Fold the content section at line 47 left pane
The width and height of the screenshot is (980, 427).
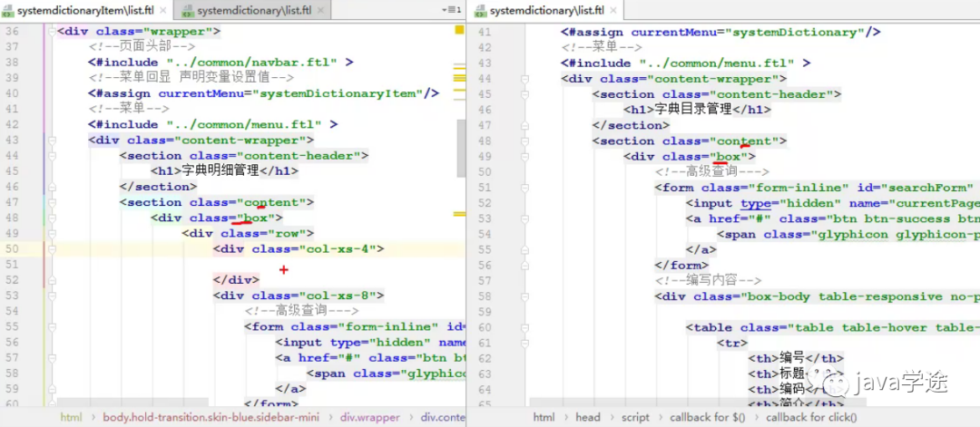coord(52,202)
